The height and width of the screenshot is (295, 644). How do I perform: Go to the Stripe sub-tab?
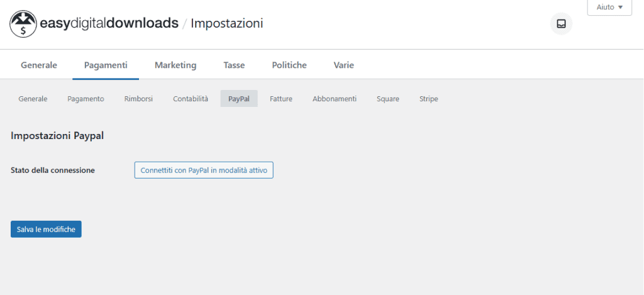pos(428,99)
